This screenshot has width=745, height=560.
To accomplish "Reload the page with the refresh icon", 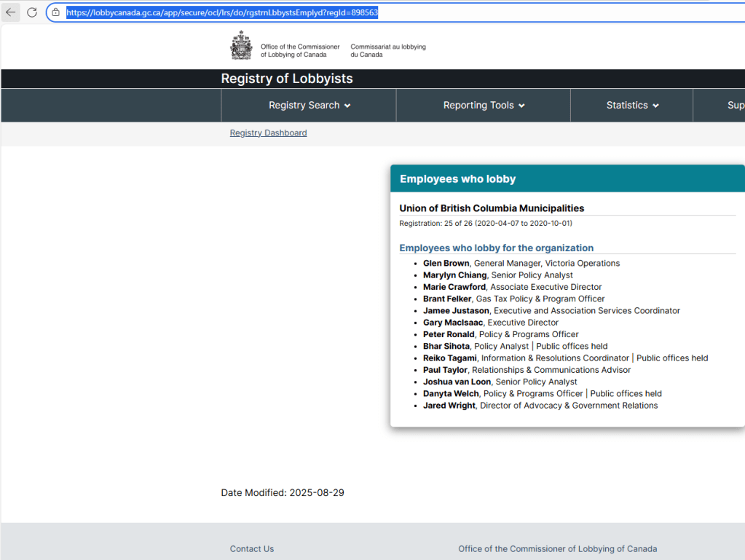I will tap(31, 12).
